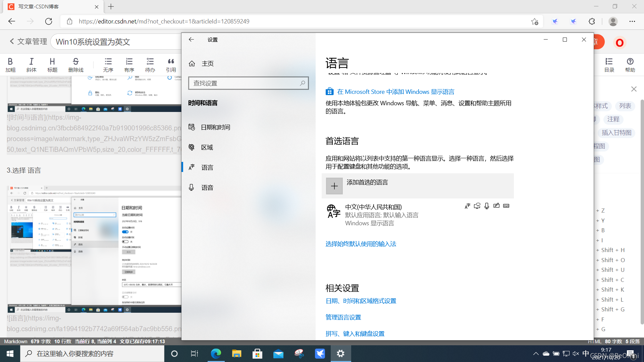
Task: Open the Speech (语音) settings page
Action: (x=207, y=187)
